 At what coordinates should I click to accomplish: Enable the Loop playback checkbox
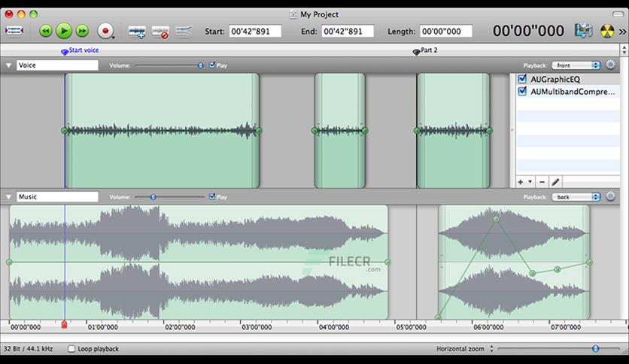click(x=71, y=349)
